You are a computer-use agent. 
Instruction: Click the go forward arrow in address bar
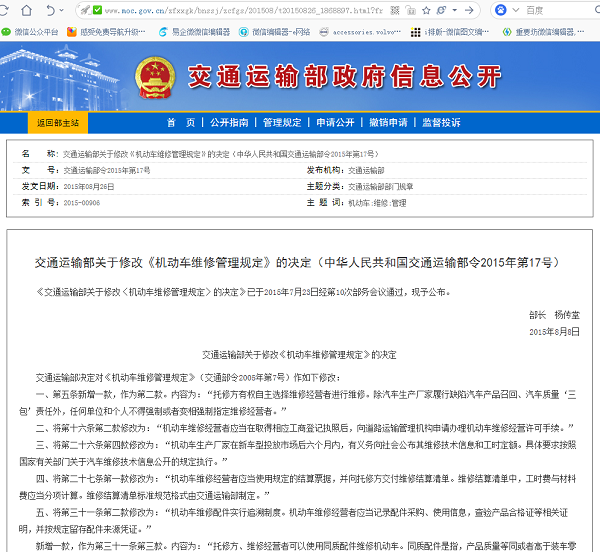469,10
